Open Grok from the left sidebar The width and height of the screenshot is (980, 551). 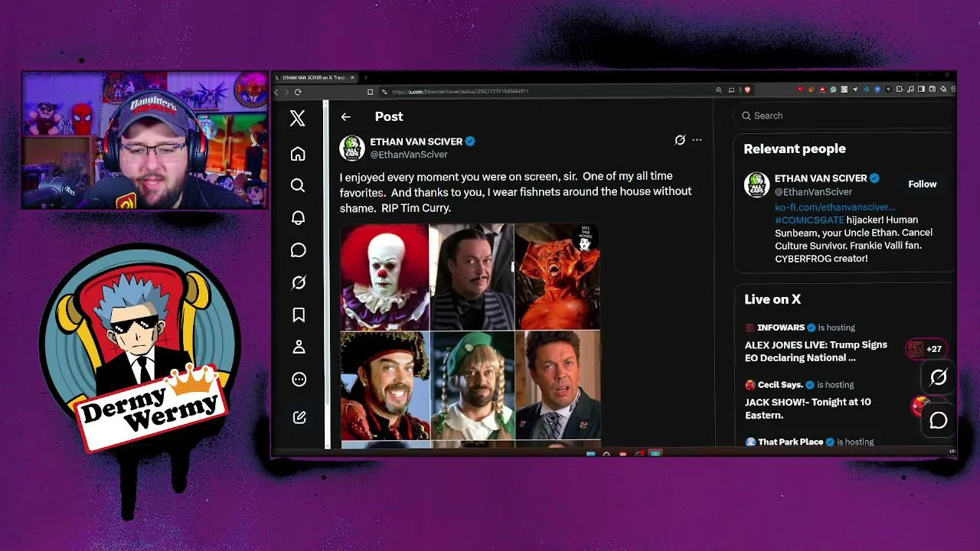point(298,283)
